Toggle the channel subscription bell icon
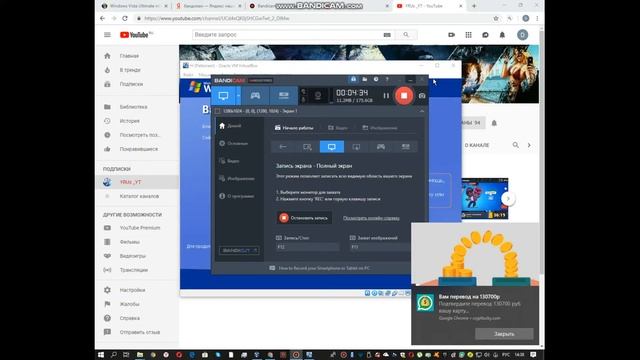This screenshot has height=360, width=640. coord(494,123)
